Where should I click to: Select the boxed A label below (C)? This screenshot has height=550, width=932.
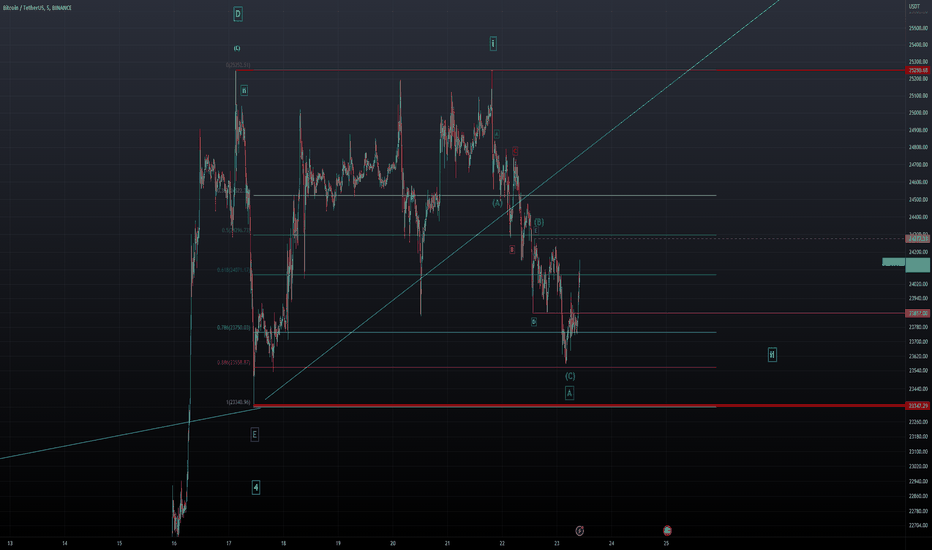[569, 392]
